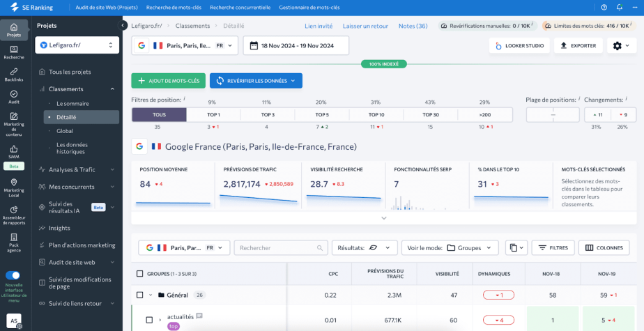Click the SE Ranking logo
The width and height of the screenshot is (644, 331).
coord(31,8)
